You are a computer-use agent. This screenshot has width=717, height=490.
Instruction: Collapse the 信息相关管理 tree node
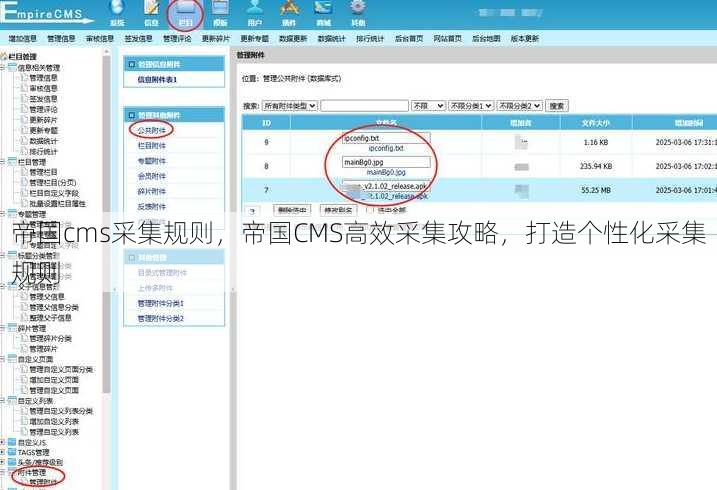3,67
